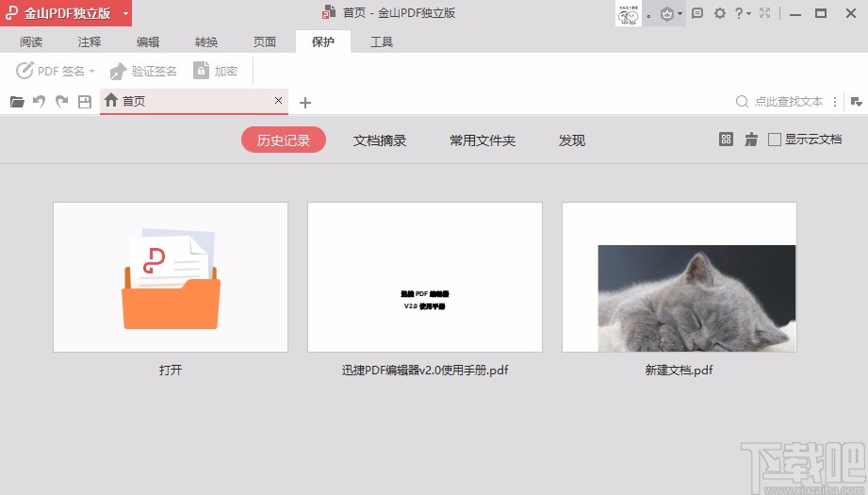Open 迅捷PDF编辑器v2.0使用手册.pdf thumbnail
Screen dimensions: 868x495
(425, 277)
